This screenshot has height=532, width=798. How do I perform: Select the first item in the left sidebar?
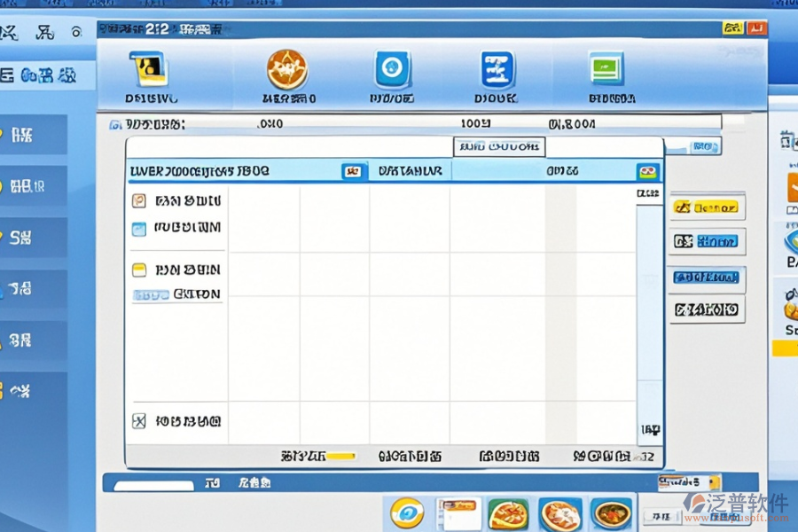[34, 135]
